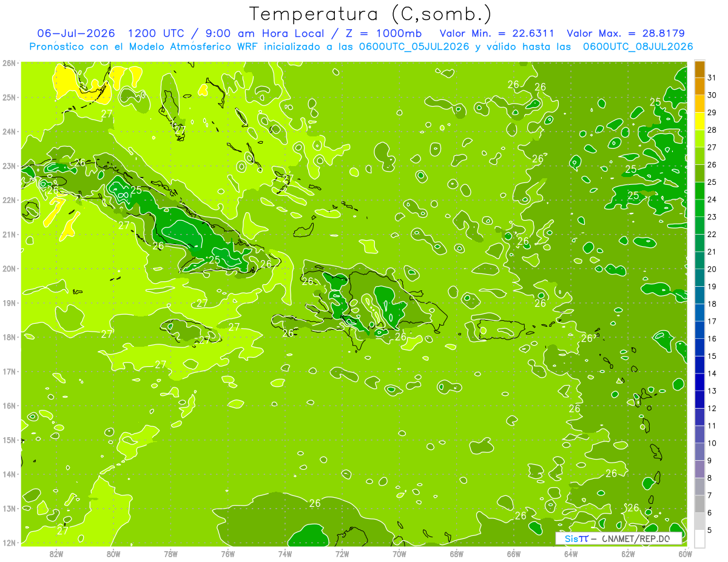The width and height of the screenshot is (728, 562).
Task: Click the '16N' latitude axis label
Action: click(x=9, y=406)
